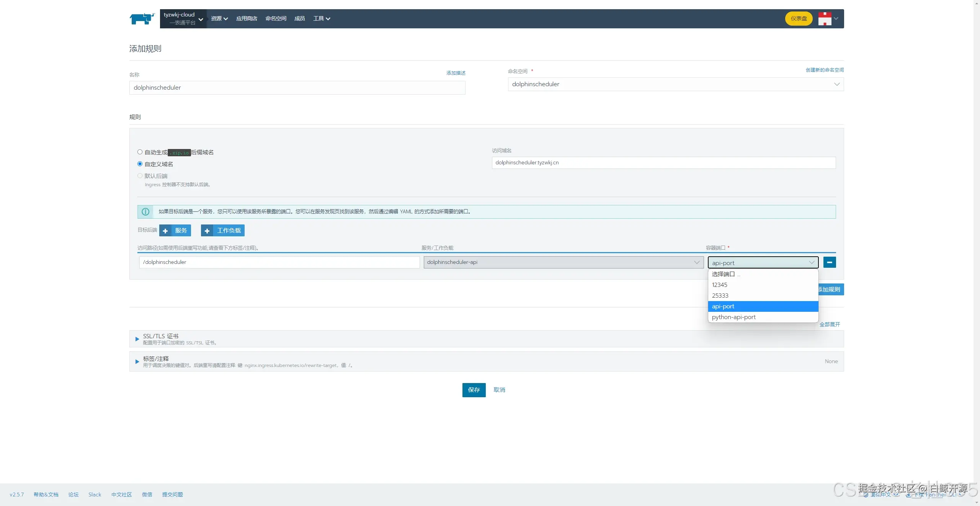Choose 选择端口 placeholder option

(763, 274)
